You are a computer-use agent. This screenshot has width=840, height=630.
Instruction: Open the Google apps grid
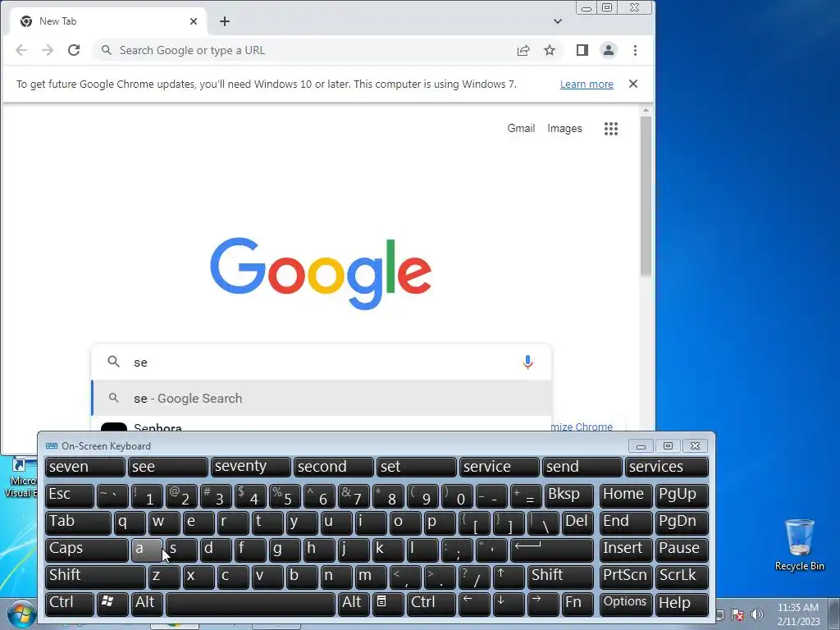click(610, 129)
